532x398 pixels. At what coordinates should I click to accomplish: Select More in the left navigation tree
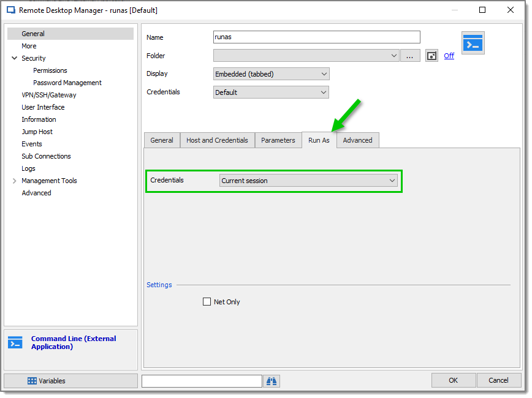(29, 46)
